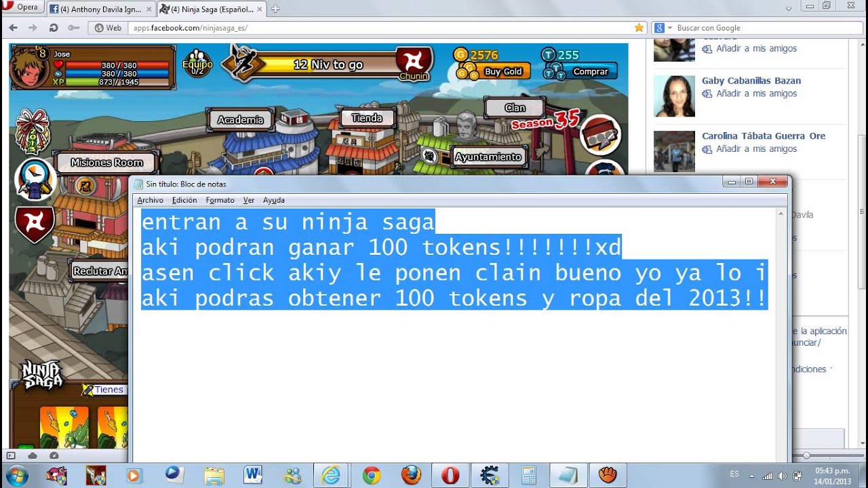Visit the Ayuntamiento label

point(488,157)
